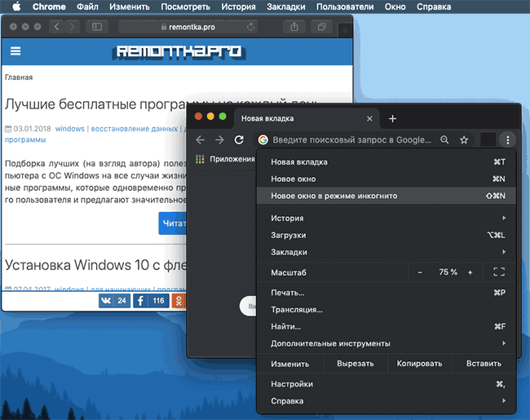Expand Справка submenu in Chrome menu
The image size is (530, 420).
[386, 401]
